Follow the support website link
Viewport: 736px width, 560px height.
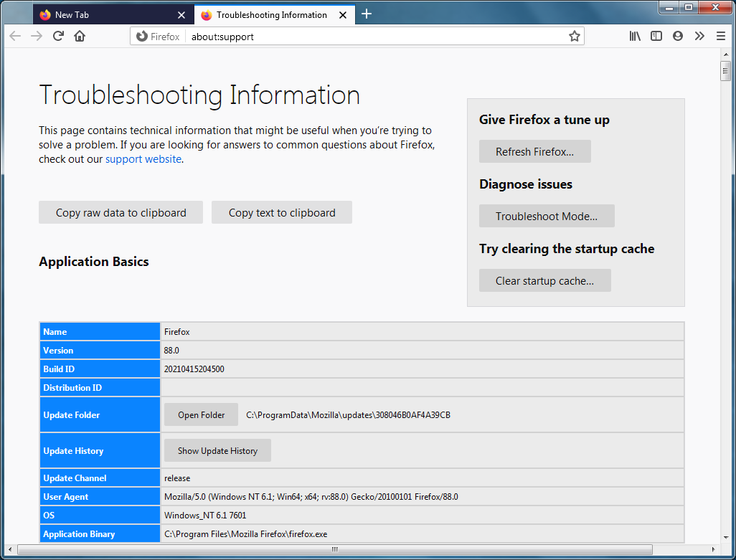coord(143,159)
